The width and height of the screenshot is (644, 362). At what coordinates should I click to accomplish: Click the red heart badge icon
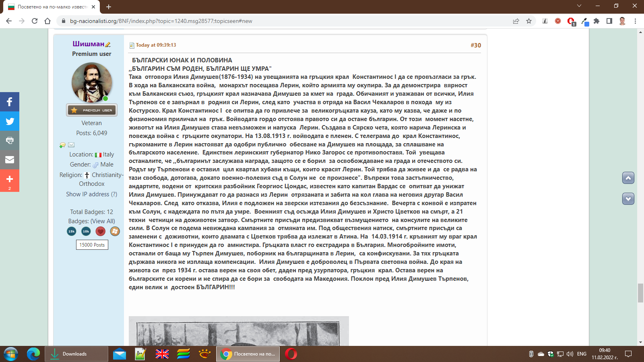coord(101,231)
